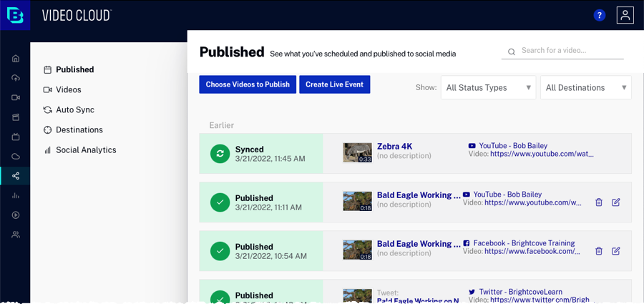644x304 pixels.
Task: Click Twitter - BrightcoveLearn label
Action: (x=520, y=292)
